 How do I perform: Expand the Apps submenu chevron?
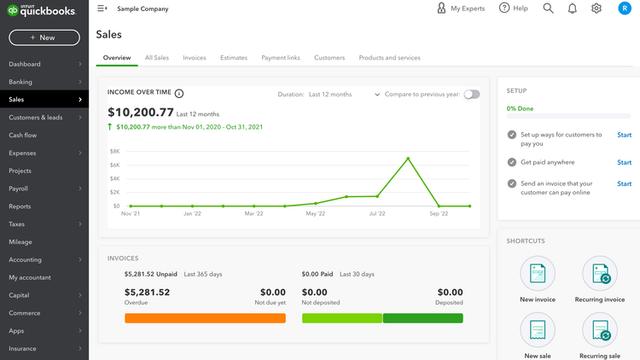[x=80, y=331]
